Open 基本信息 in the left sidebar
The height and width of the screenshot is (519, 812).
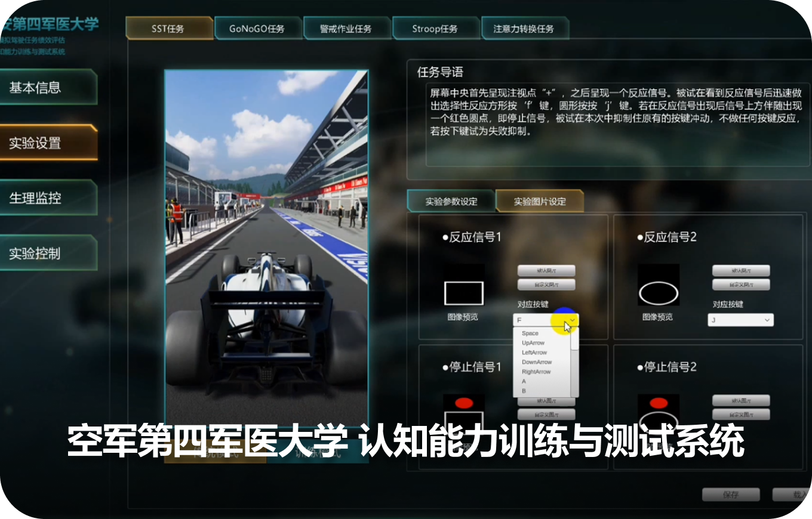tap(48, 88)
